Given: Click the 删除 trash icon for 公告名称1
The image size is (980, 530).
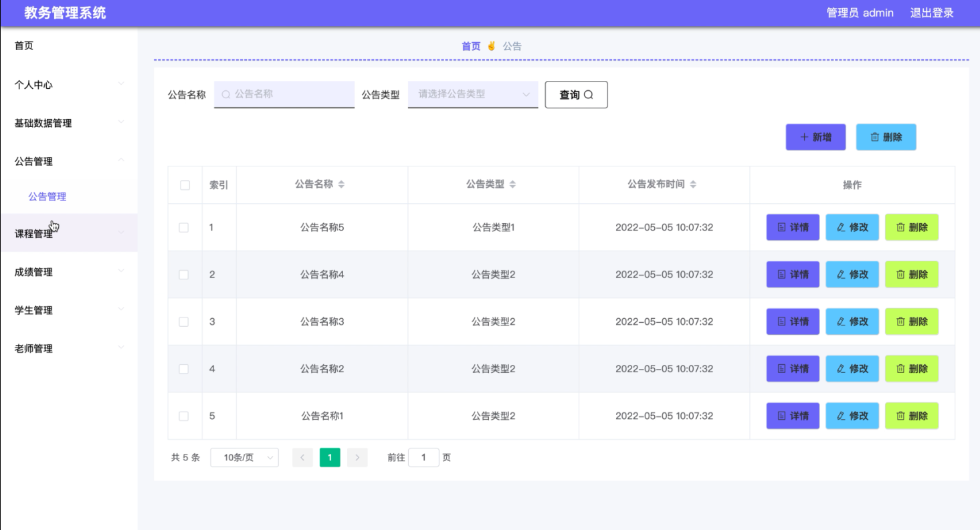Looking at the screenshot, I should 901,416.
